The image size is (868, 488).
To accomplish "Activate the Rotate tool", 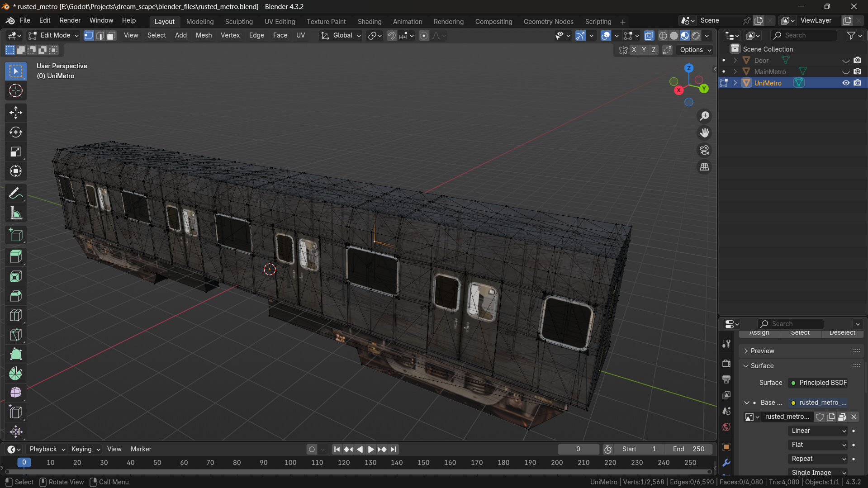I will pos(16,132).
